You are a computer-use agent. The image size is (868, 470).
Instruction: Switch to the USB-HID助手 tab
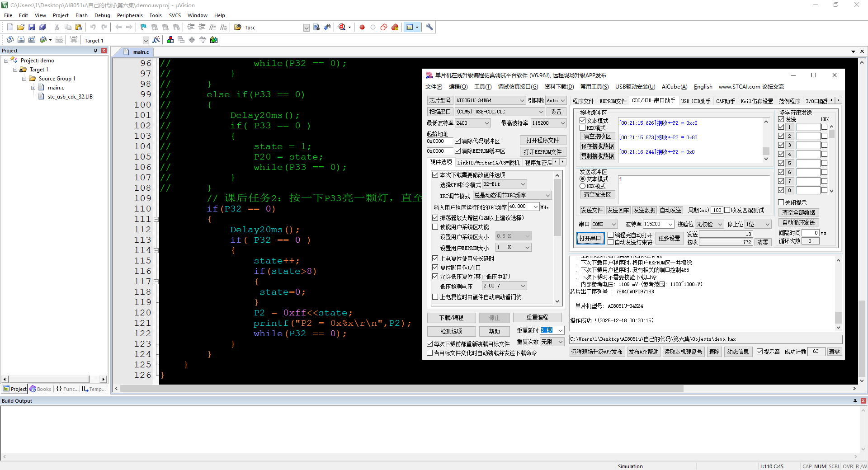pyautogui.click(x=696, y=101)
